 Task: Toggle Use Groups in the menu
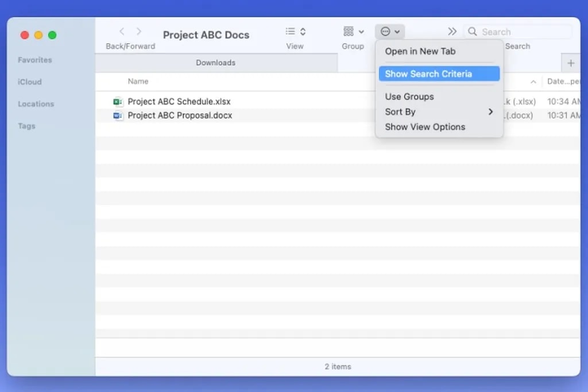409,96
